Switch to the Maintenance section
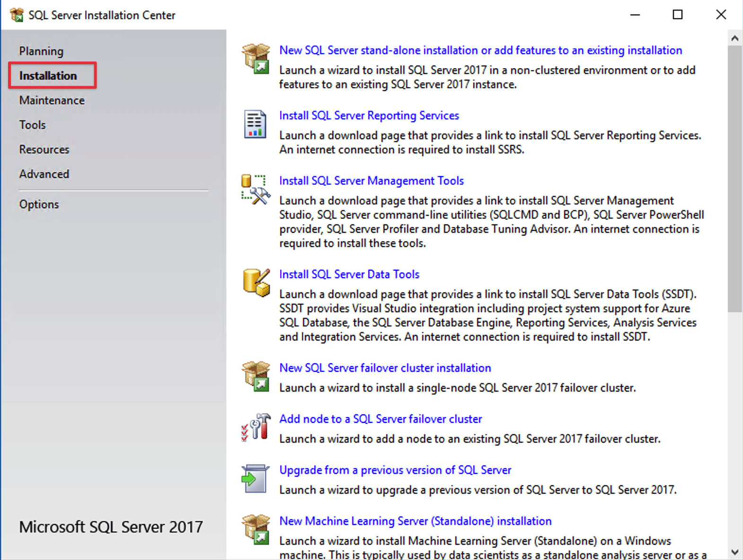The image size is (743, 560). pyautogui.click(x=52, y=100)
